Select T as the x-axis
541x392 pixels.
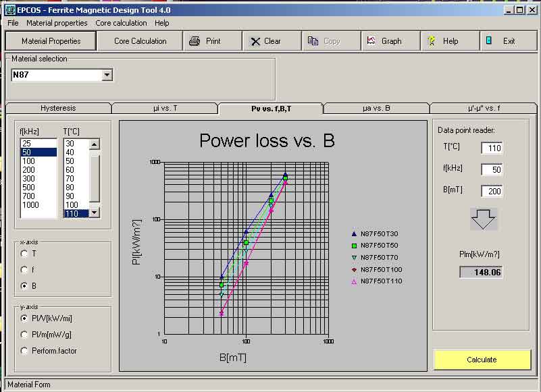point(24,254)
